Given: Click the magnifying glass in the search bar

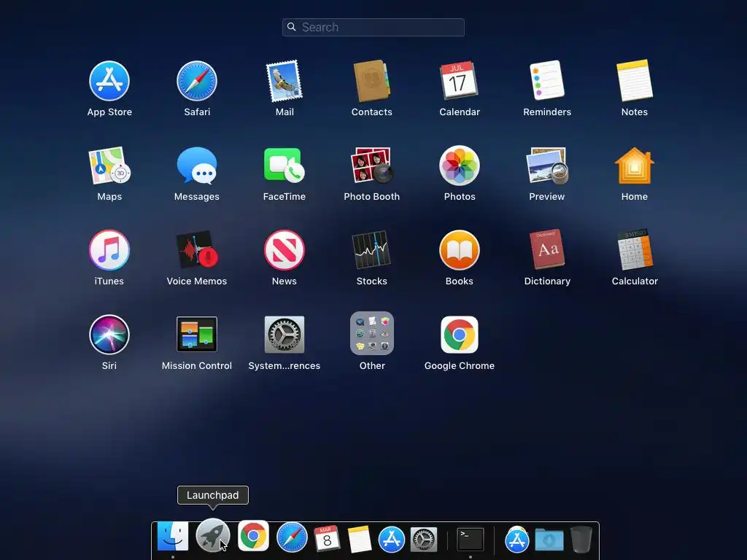Looking at the screenshot, I should pyautogui.click(x=292, y=27).
